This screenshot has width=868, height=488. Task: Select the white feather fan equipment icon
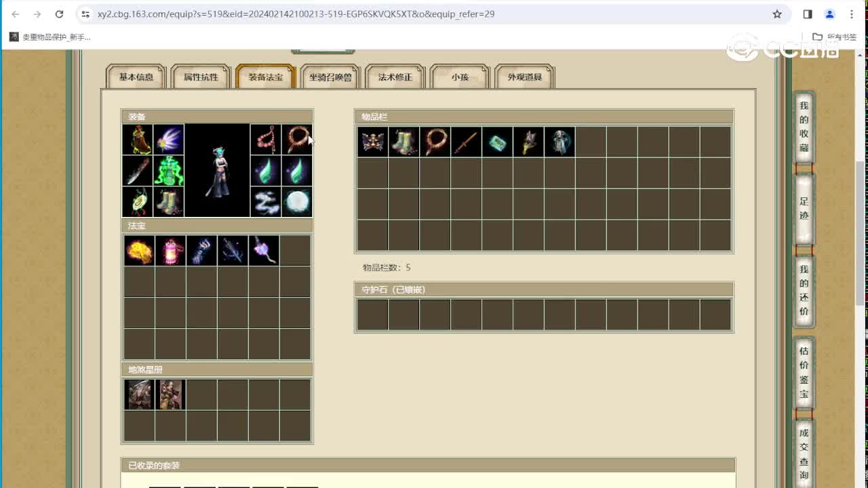[169, 140]
